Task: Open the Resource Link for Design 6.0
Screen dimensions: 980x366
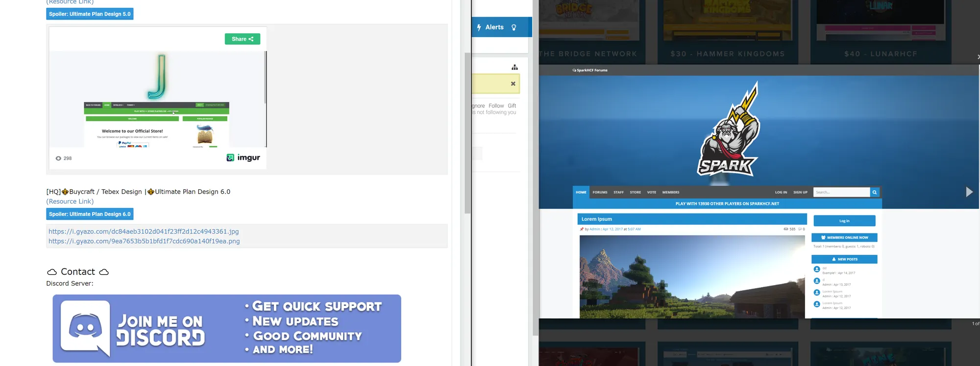Action: (70, 202)
